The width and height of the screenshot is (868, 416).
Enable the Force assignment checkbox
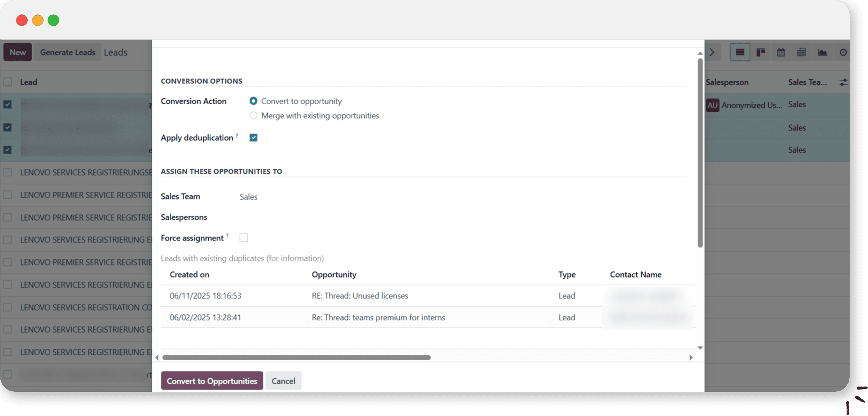(x=244, y=238)
